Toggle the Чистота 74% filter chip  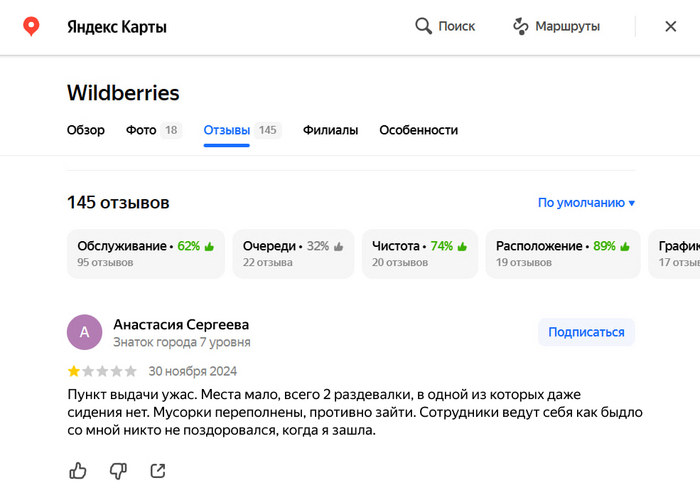pyautogui.click(x=418, y=253)
